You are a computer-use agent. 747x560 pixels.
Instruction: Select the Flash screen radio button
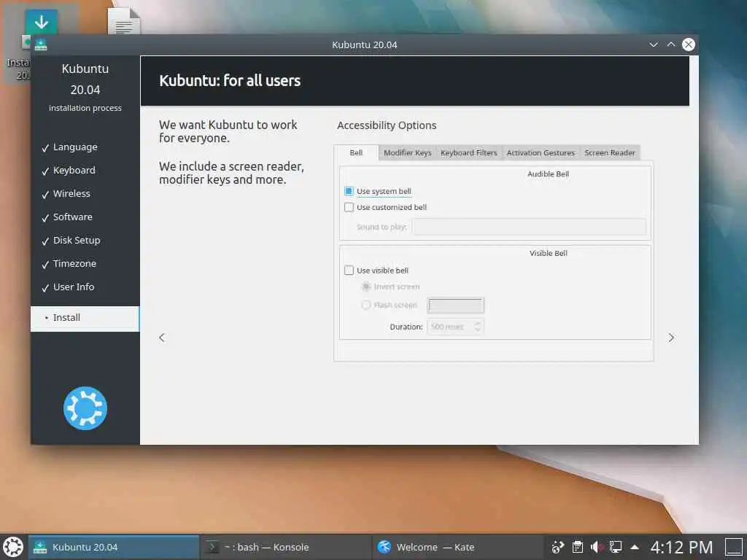click(x=366, y=305)
